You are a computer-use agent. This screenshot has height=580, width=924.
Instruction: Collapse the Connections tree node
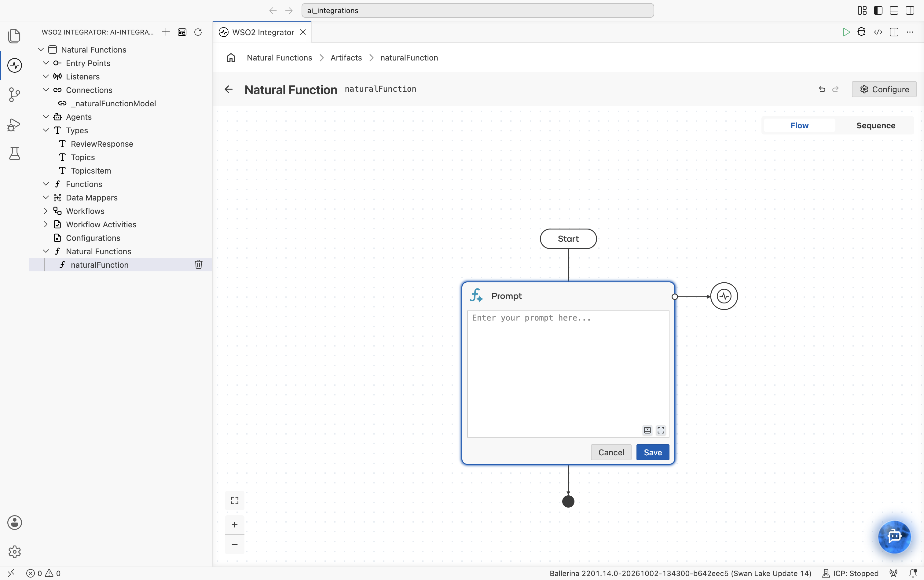[46, 90]
